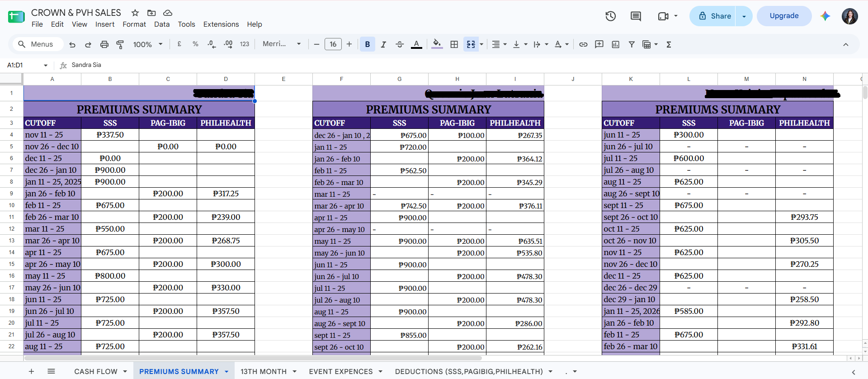The image size is (868, 379).
Task: Open the functions sigma icon
Action: tap(669, 44)
